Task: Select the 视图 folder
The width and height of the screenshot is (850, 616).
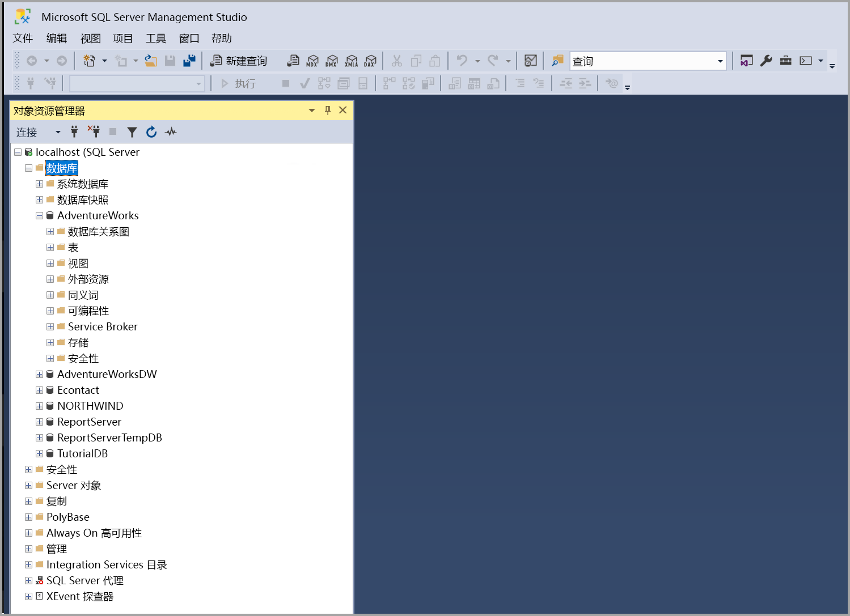Action: [78, 263]
